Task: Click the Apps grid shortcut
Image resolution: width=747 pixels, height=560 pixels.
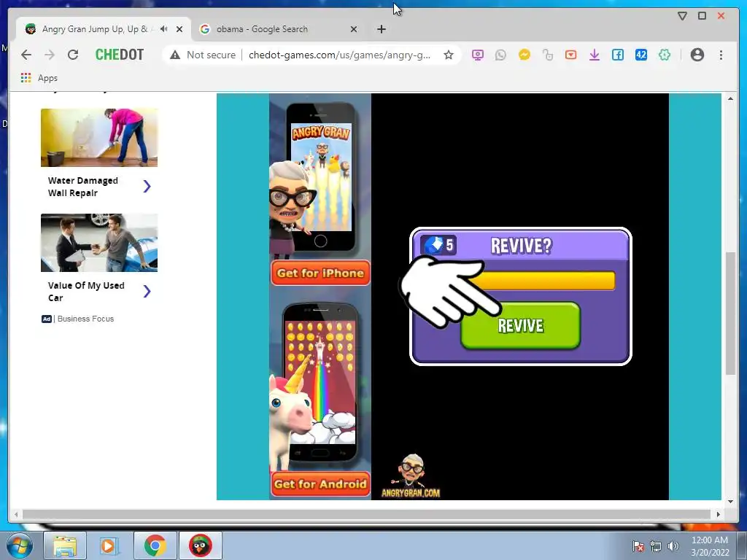Action: pos(39,77)
